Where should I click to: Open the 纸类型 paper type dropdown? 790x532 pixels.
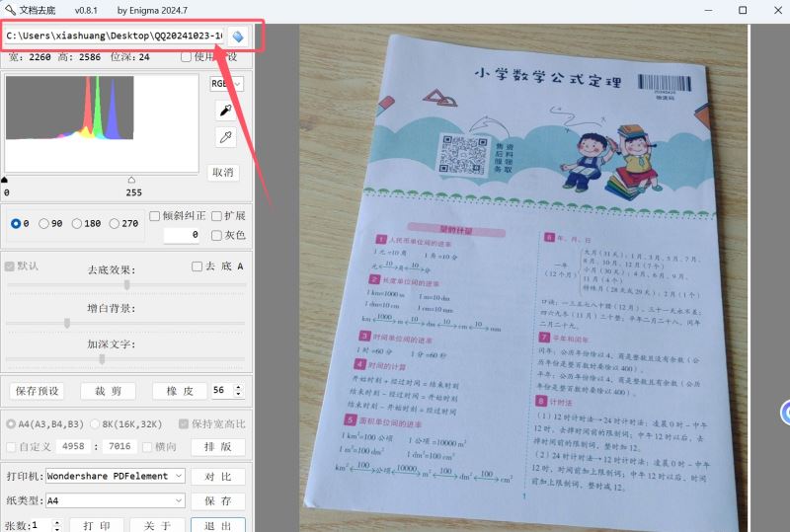pos(116,500)
